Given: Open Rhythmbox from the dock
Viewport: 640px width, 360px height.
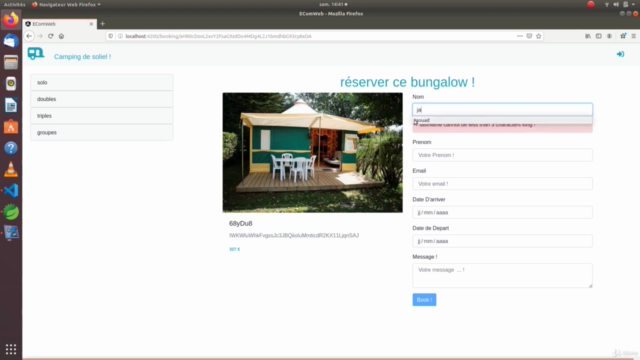Looking at the screenshot, I should (x=11, y=84).
